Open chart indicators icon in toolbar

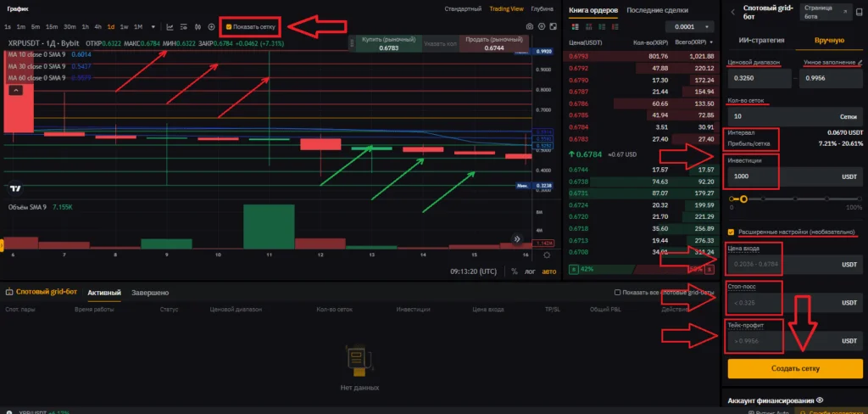170,26
